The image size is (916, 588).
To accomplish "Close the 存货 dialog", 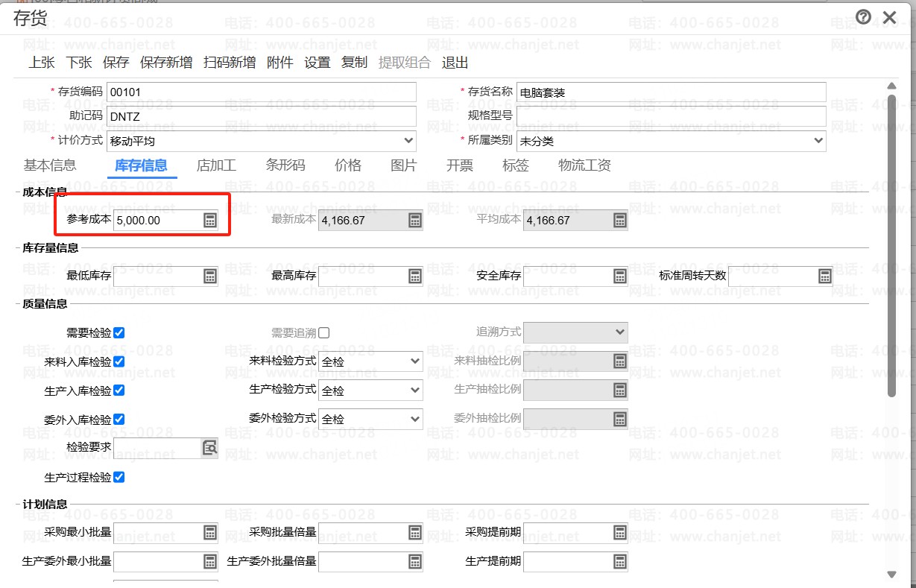I will [x=889, y=17].
